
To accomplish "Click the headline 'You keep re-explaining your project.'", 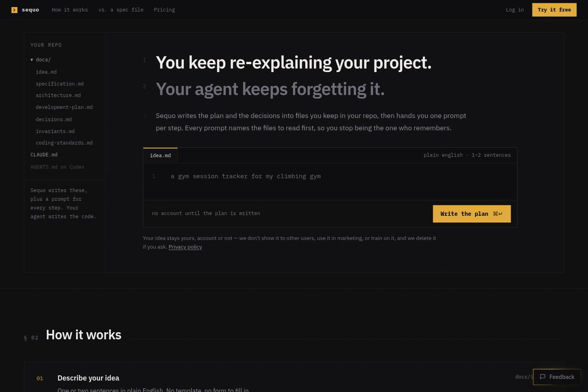I will click(293, 63).
